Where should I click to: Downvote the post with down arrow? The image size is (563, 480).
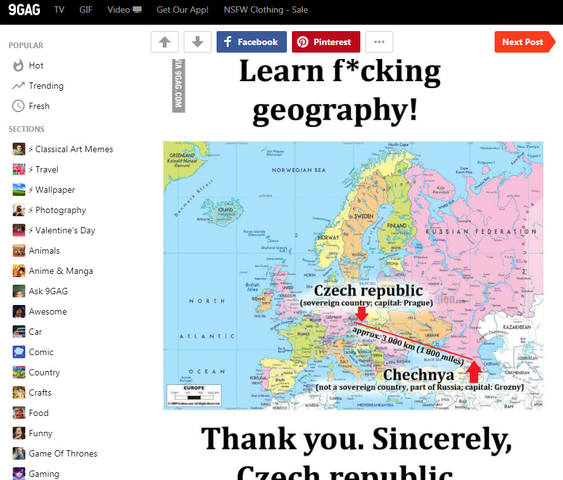197,42
